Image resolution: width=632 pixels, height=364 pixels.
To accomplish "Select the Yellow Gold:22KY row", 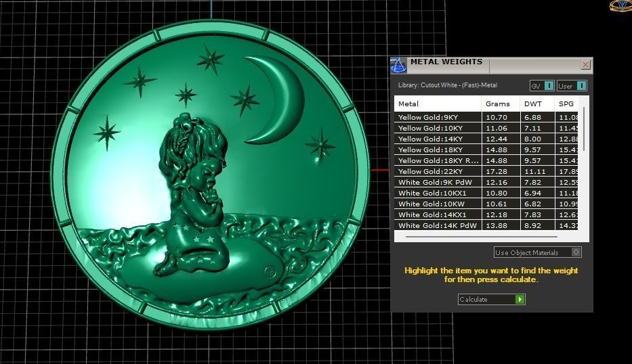I will [486, 172].
